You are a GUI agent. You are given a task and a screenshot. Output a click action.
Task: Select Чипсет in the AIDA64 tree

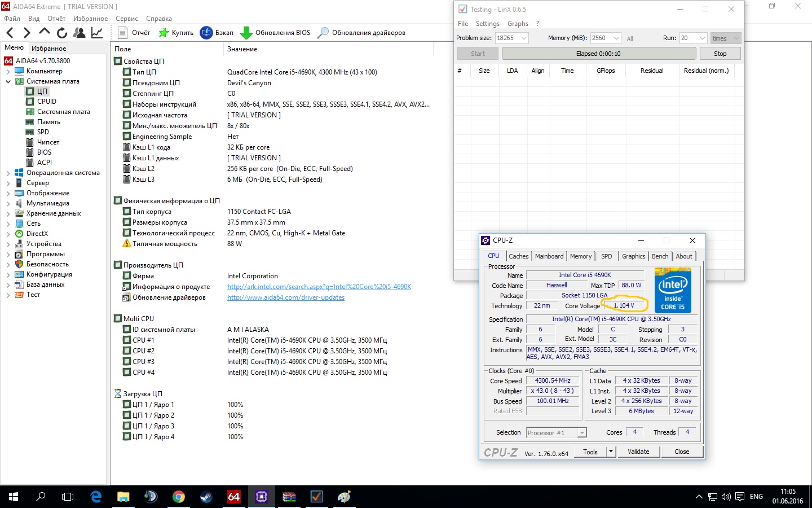48,142
